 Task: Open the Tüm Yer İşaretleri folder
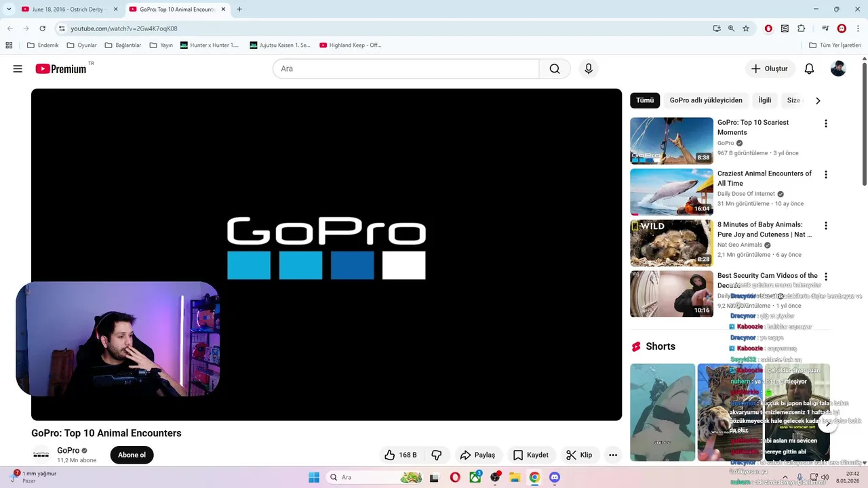point(835,45)
